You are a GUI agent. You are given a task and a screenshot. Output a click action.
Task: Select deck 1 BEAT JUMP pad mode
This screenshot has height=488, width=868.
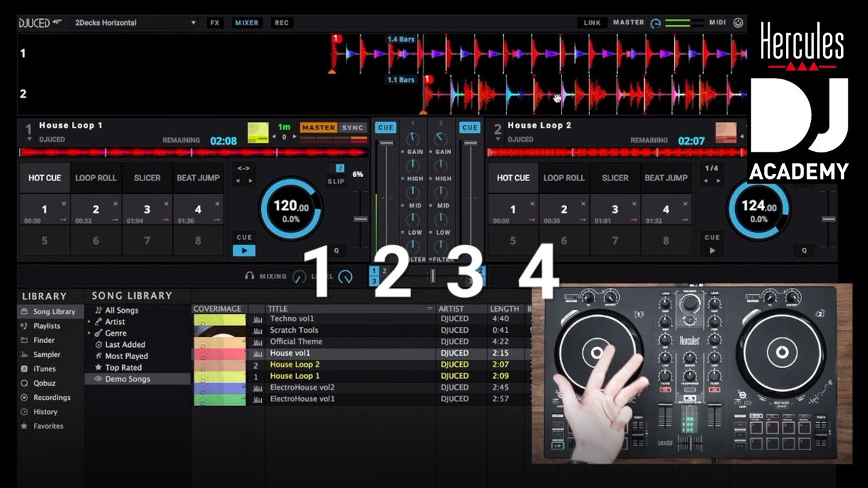pyautogui.click(x=198, y=178)
